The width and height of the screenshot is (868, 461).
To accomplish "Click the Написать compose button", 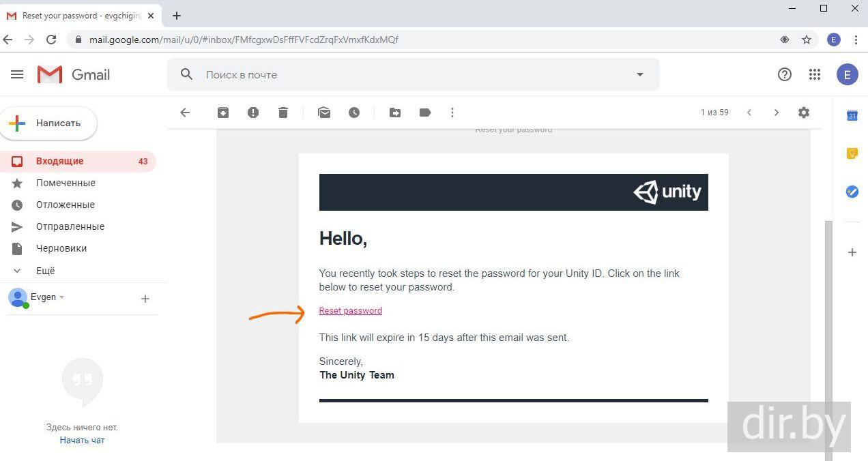I will pos(49,123).
